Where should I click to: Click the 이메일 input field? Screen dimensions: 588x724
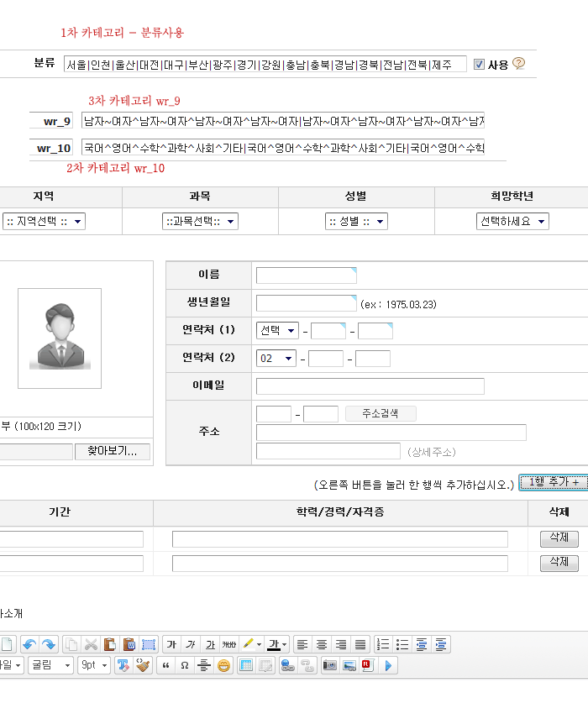coord(370,386)
